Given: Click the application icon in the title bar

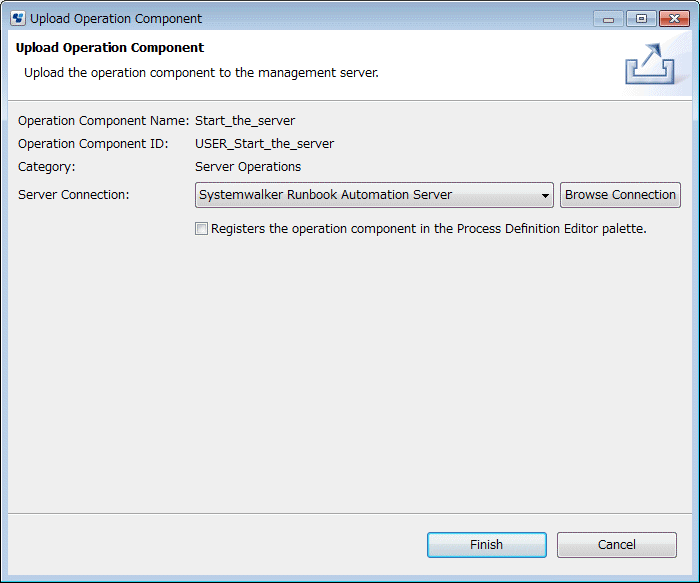Looking at the screenshot, I should coord(17,18).
